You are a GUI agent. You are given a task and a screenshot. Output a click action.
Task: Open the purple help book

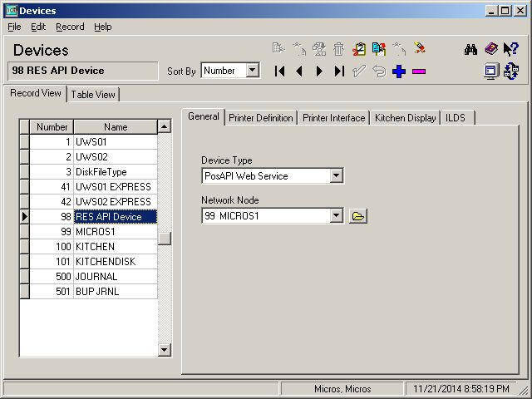tap(491, 49)
